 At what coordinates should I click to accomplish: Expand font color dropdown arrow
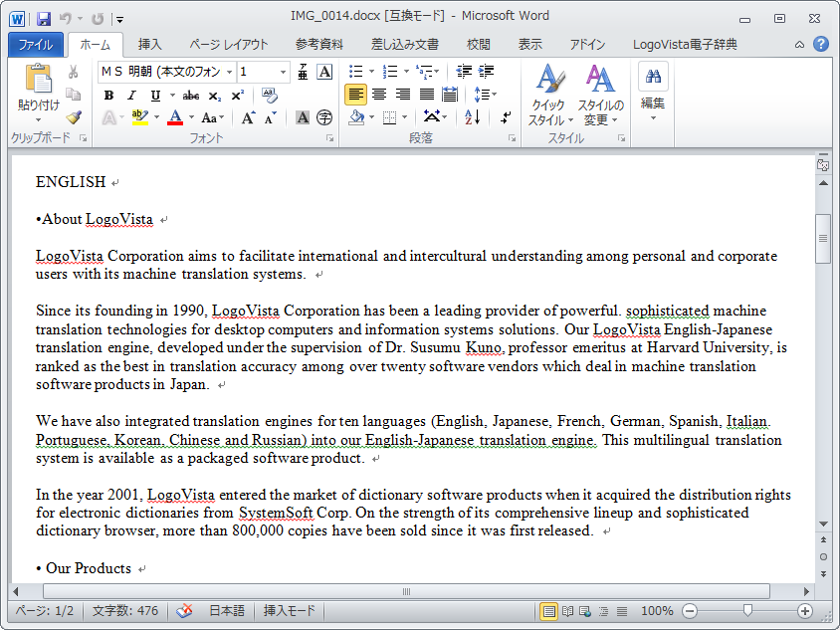191,117
